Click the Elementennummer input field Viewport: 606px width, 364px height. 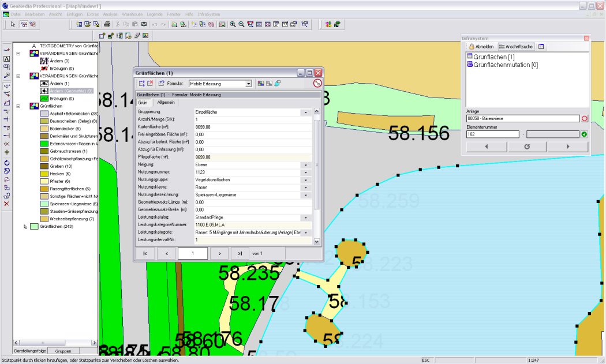492,134
